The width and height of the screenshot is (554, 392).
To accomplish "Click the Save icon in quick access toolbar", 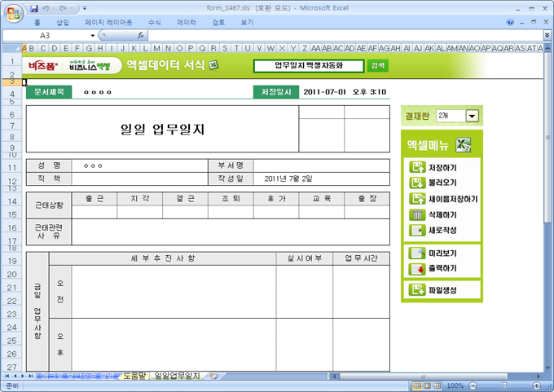I will [x=34, y=8].
